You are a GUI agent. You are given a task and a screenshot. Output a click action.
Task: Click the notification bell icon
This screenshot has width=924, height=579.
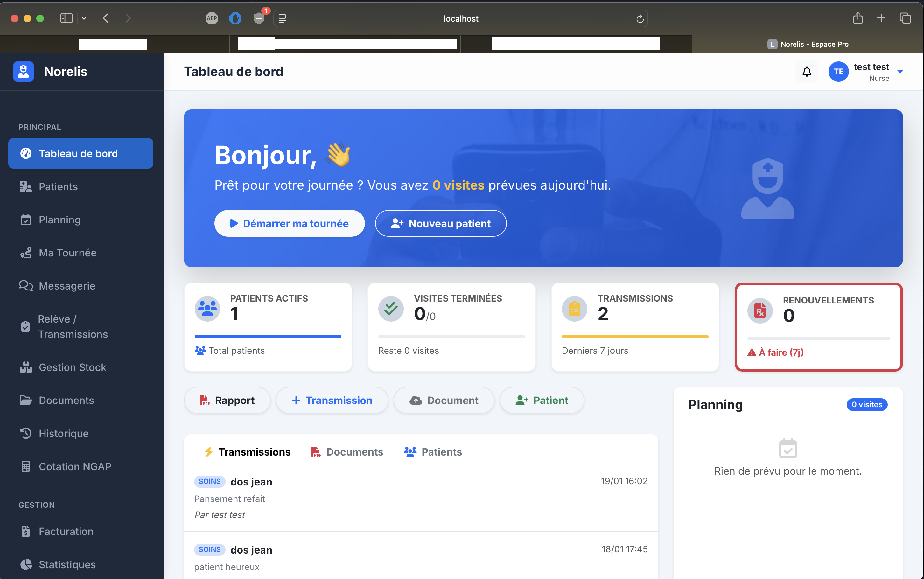[x=807, y=72]
